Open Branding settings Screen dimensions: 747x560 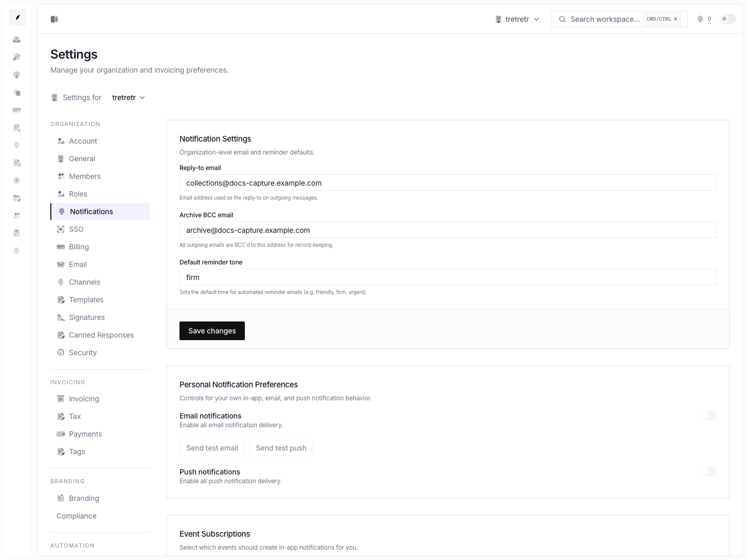pyautogui.click(x=100, y=498)
